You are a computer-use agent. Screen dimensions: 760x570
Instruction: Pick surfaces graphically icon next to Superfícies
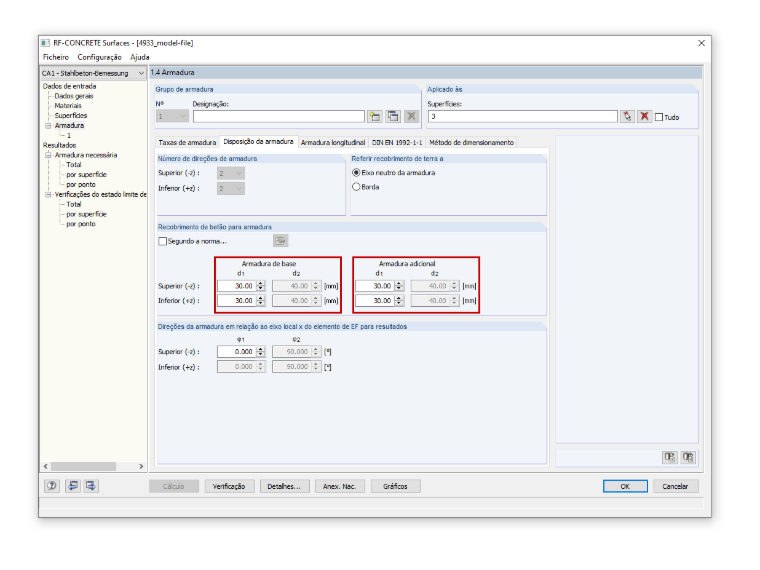point(627,116)
